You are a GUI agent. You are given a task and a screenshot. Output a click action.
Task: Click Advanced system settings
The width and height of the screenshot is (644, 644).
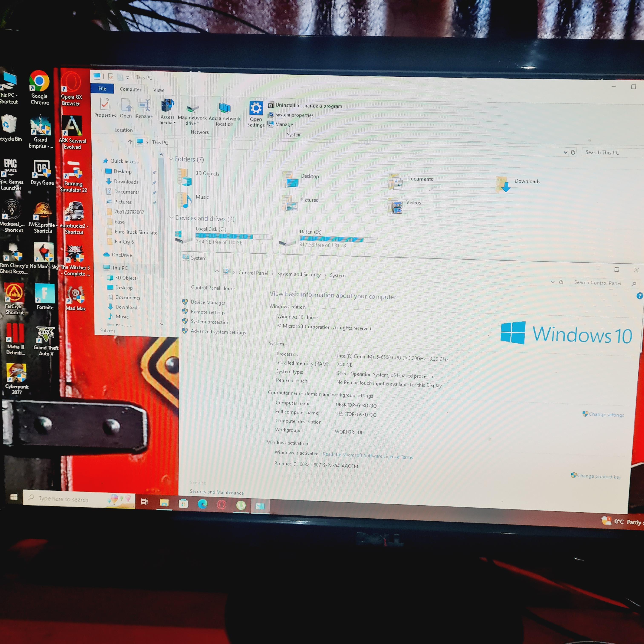coord(218,332)
